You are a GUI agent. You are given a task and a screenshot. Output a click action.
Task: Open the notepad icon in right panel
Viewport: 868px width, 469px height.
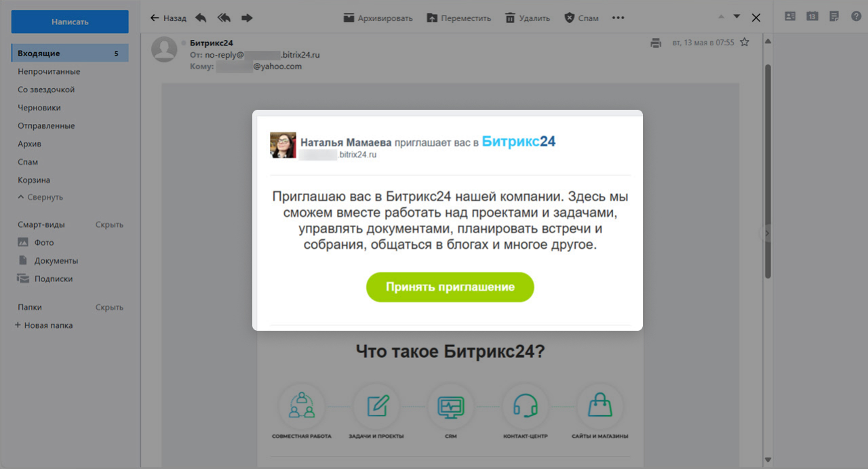click(834, 16)
